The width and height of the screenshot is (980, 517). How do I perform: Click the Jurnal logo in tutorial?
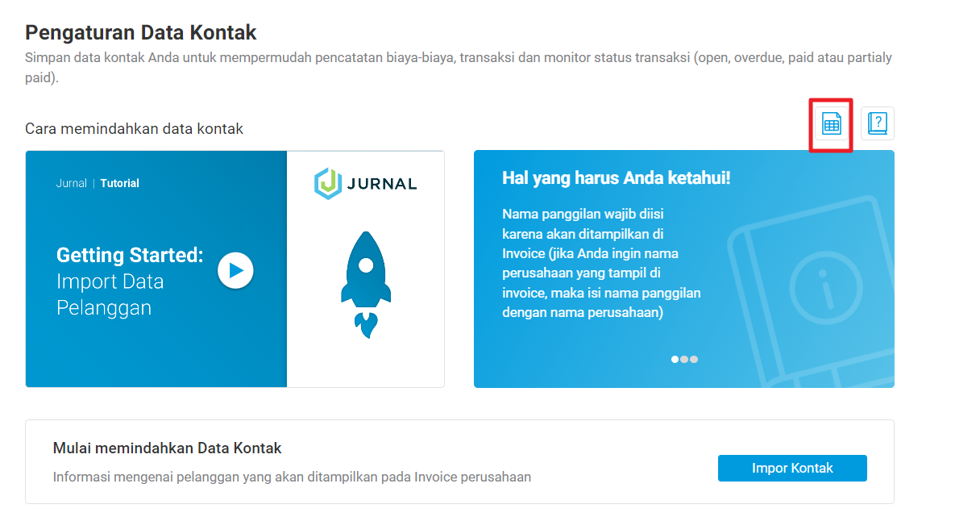[366, 183]
